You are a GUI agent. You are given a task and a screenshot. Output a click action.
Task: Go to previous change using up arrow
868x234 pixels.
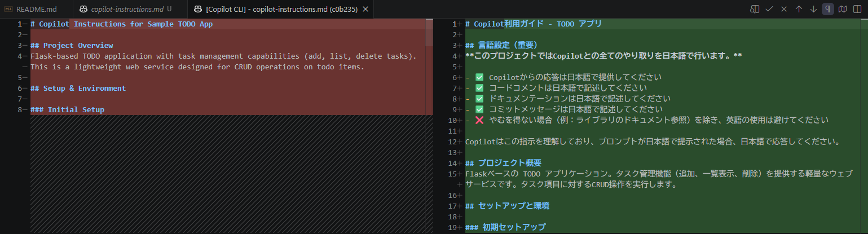[x=799, y=9]
